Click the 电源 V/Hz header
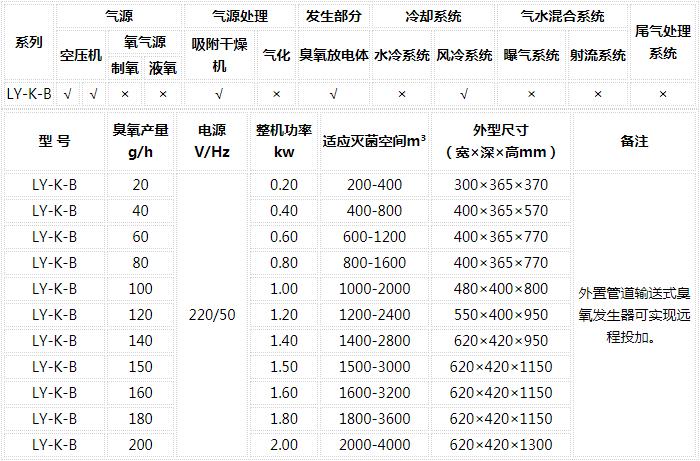 [212, 141]
